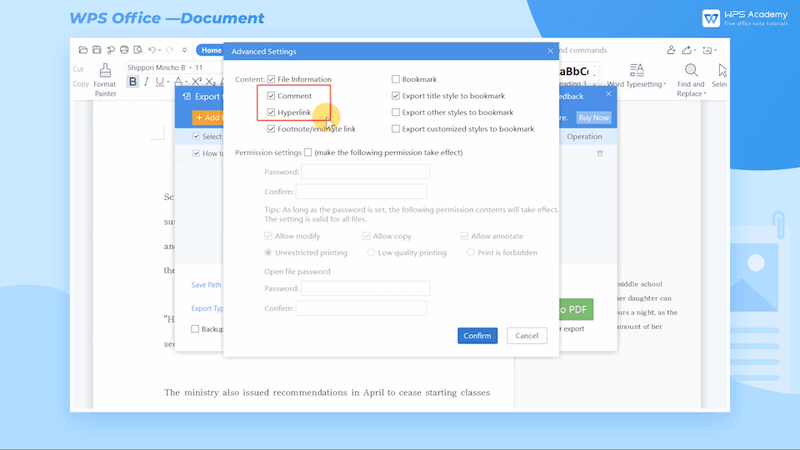Delete the file using the trash icon
This screenshot has width=800, height=450.
600,153
